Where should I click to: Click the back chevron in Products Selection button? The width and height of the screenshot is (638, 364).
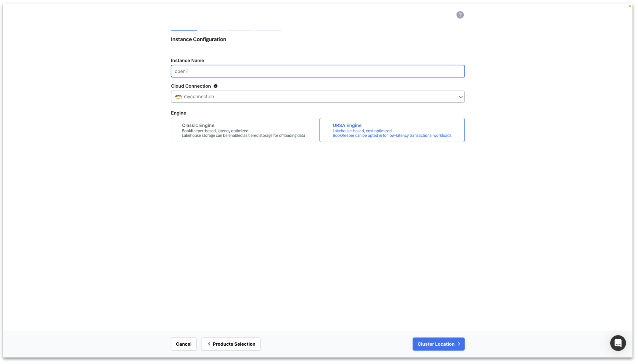point(209,344)
